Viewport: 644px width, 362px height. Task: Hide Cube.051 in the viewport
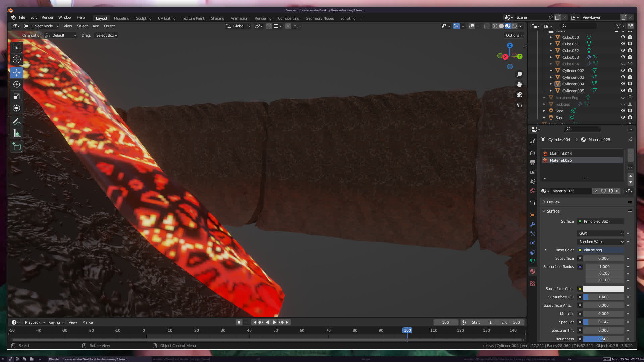[x=623, y=44]
